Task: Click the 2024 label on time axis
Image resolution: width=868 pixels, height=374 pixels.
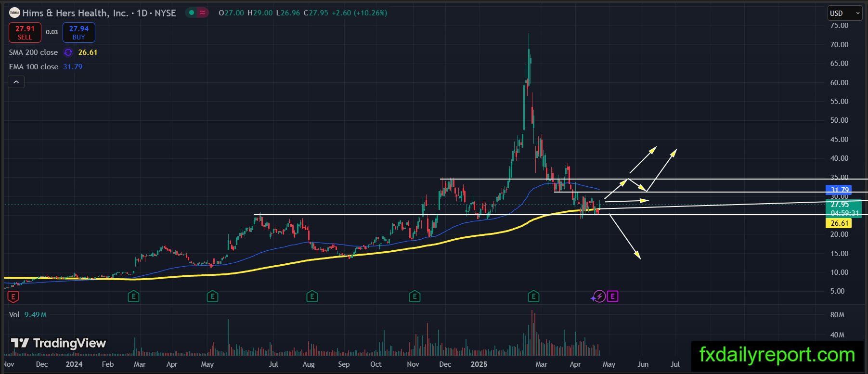Action: [74, 364]
